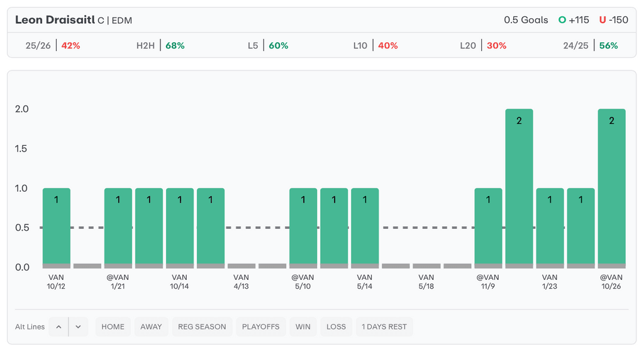
Task: Switch to the H2H split
Action: pos(160,46)
